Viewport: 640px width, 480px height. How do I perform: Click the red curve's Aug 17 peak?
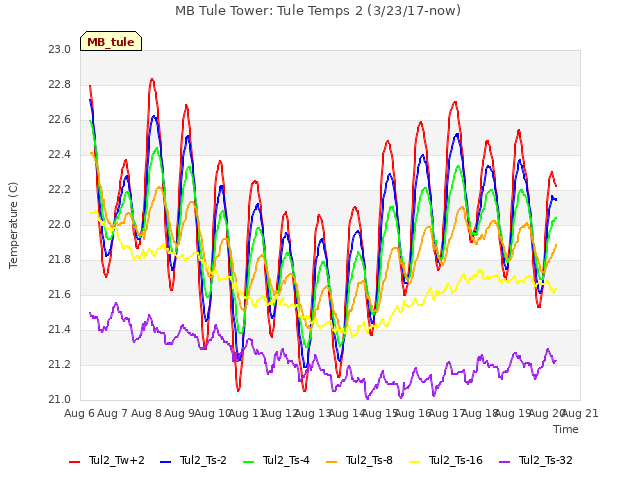455,102
